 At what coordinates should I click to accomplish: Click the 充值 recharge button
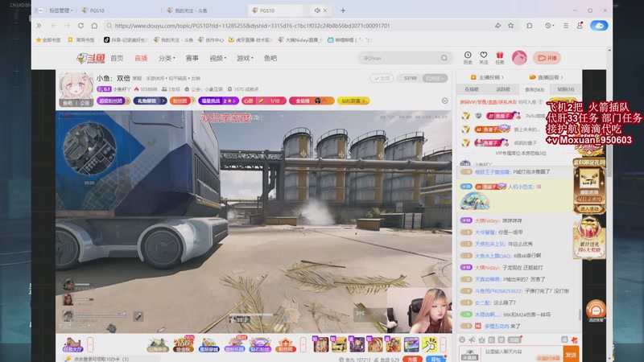tap(412, 359)
